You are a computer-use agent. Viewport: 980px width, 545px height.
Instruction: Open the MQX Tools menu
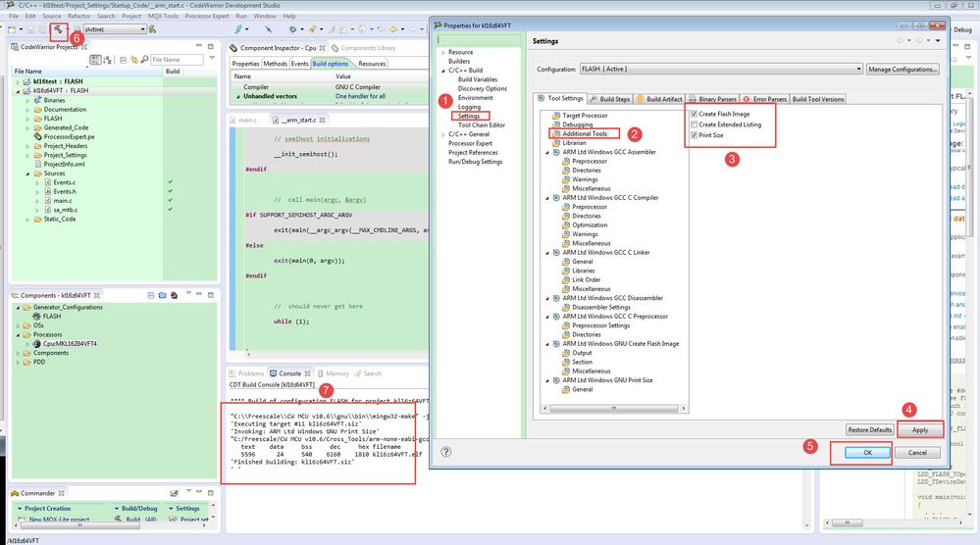(x=163, y=16)
